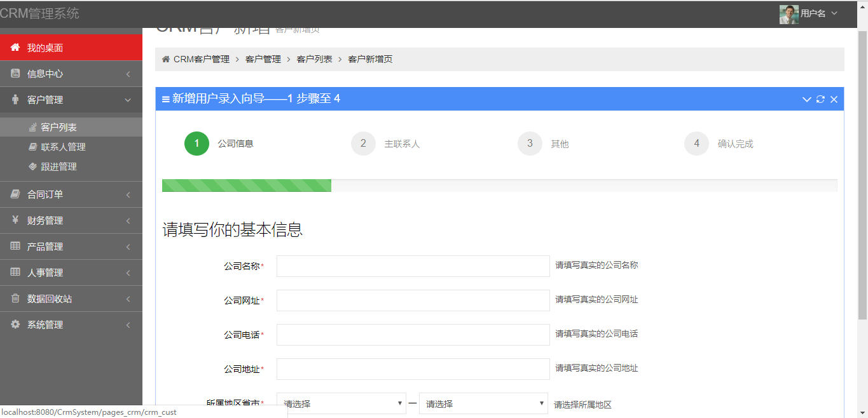Click the icon beside 客户列表
Viewport: 868px width, 418px height.
click(x=33, y=127)
